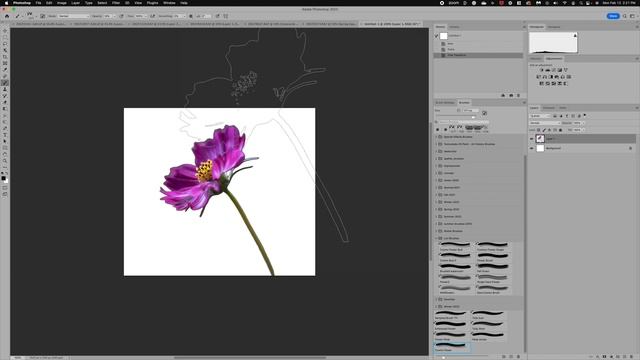Click the background color swatch
Viewport: 640px width, 360px height.
(6, 180)
